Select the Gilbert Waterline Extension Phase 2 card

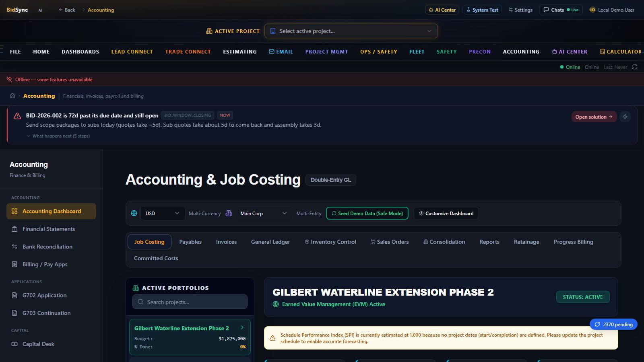(190, 337)
